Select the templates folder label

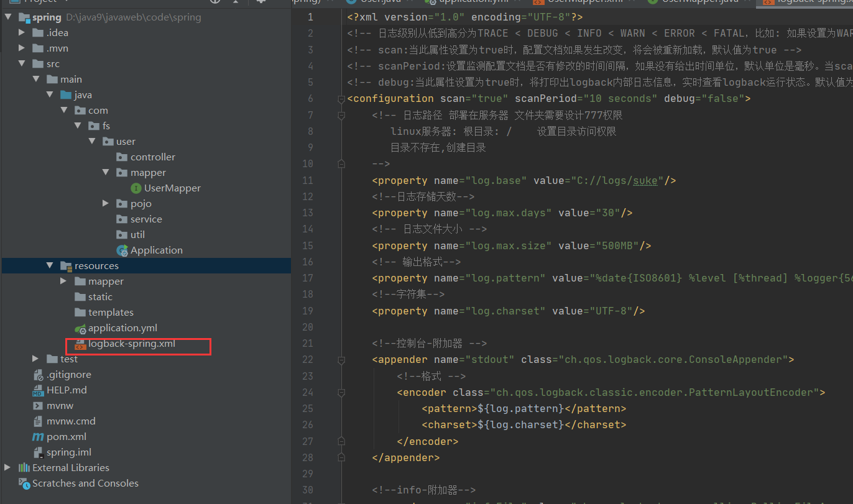tap(111, 313)
